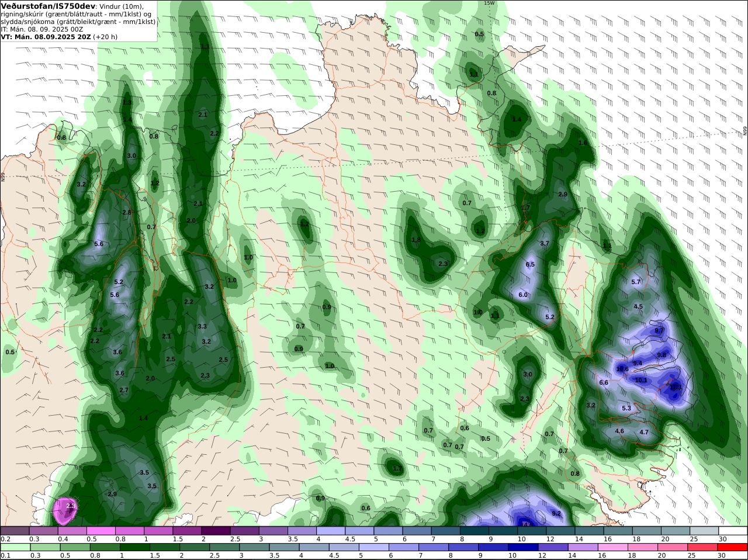The image size is (748, 560).
Task: Click the 1.8 precipitation value
Action: pos(416,240)
